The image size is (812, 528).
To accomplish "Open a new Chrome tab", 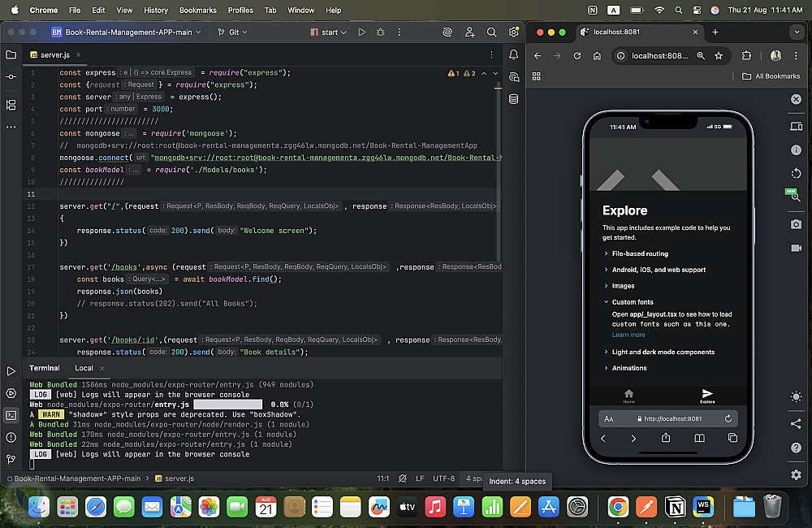I will [x=715, y=32].
